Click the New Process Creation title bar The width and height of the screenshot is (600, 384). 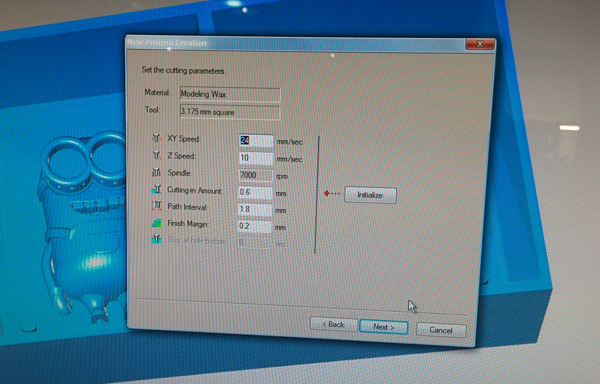click(295, 43)
